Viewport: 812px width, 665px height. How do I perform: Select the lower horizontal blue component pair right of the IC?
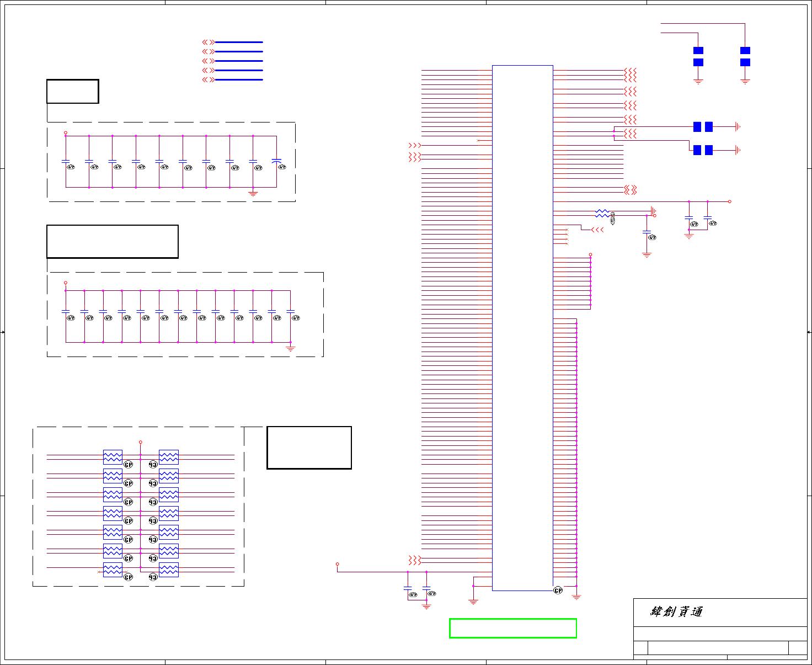tap(703, 150)
